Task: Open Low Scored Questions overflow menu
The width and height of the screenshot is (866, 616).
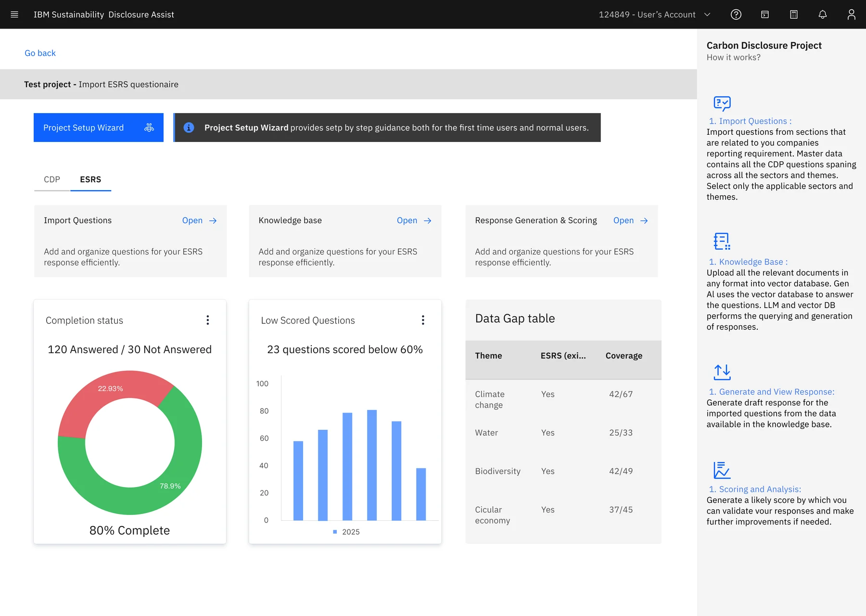Action: tap(423, 320)
